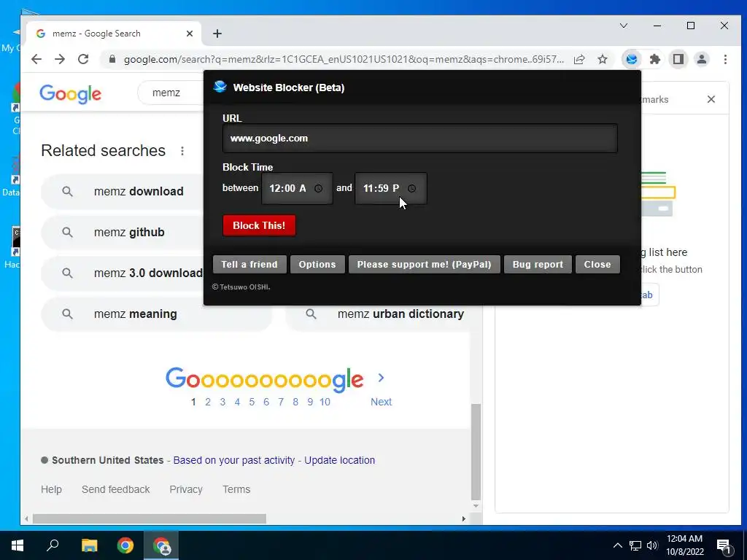Viewport: 747px width, 560px height.
Task: Click the Chrome address bar URL
Action: (343, 59)
